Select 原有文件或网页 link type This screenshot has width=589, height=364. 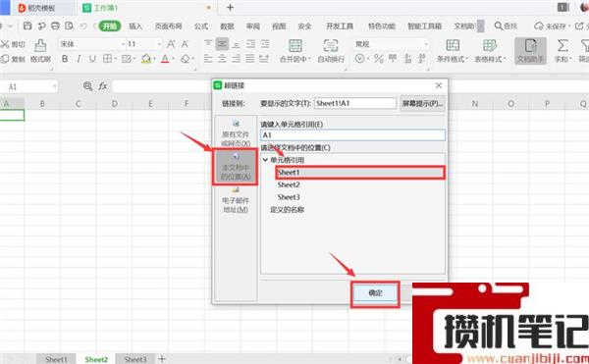click(x=236, y=133)
